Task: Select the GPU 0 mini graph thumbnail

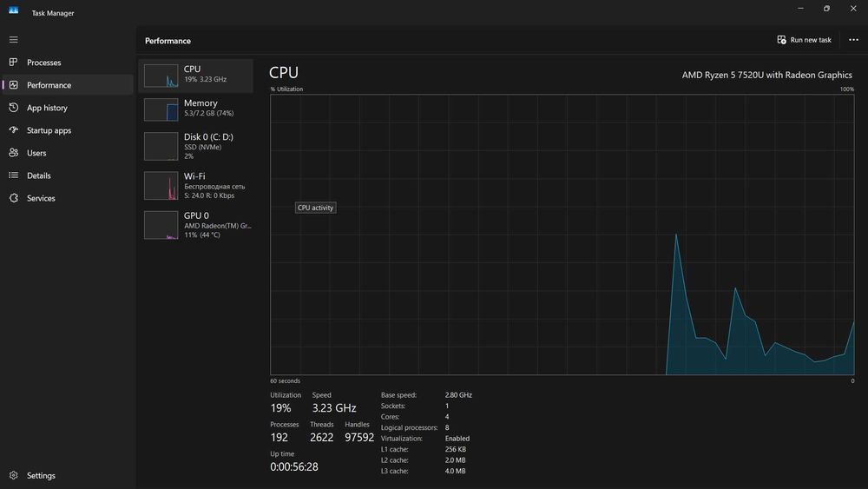Action: (161, 225)
